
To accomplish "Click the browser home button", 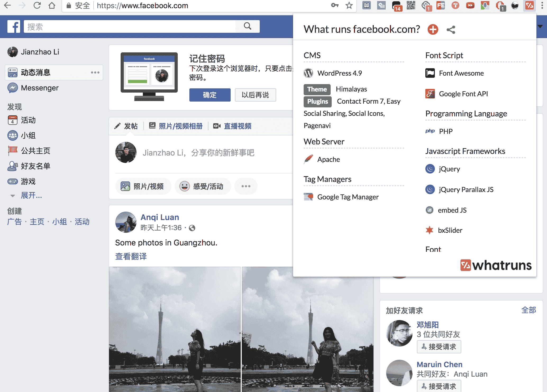I will [52, 6].
